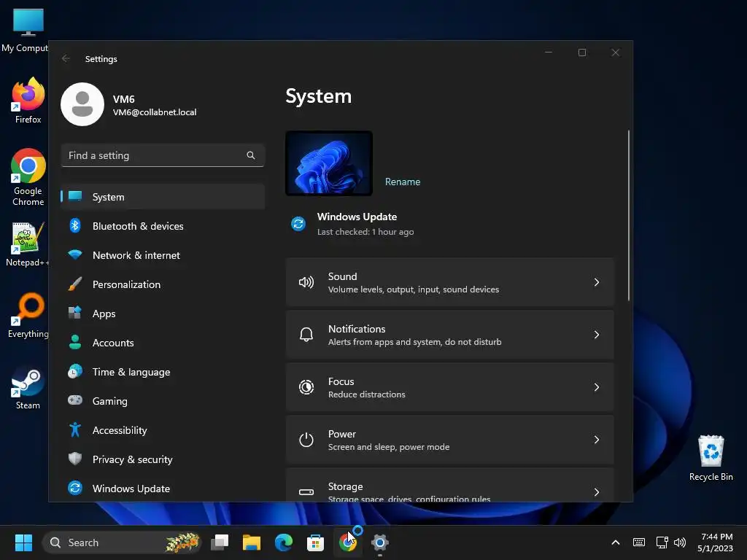Click the sidebar Windows Update sync icon
Screen dimensions: 747x560
pos(75,488)
